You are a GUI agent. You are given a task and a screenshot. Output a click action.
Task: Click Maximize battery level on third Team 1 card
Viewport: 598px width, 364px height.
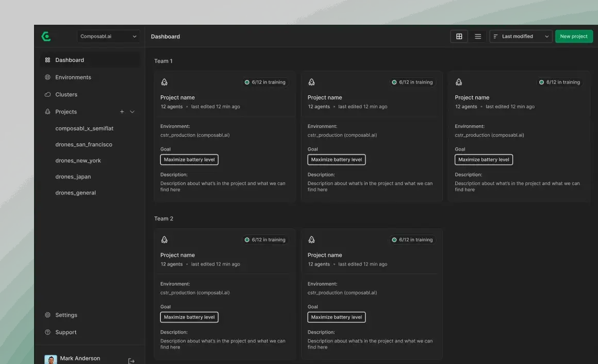484,159
